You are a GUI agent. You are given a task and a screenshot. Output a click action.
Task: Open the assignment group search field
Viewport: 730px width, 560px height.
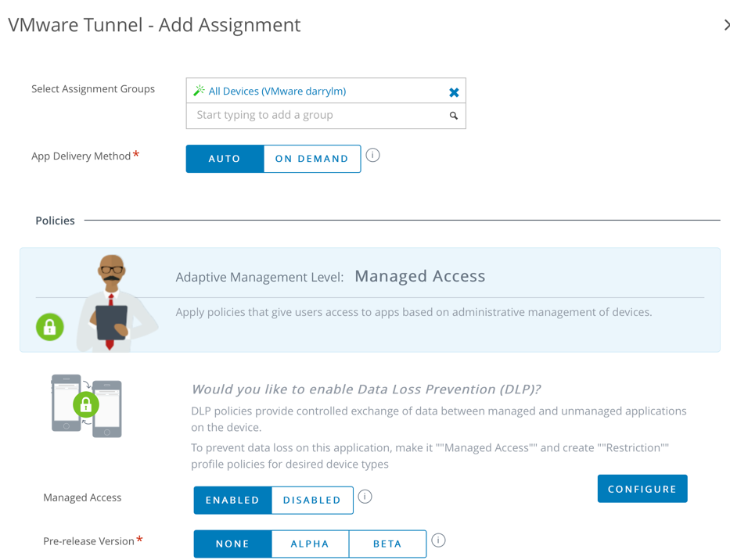click(x=313, y=115)
